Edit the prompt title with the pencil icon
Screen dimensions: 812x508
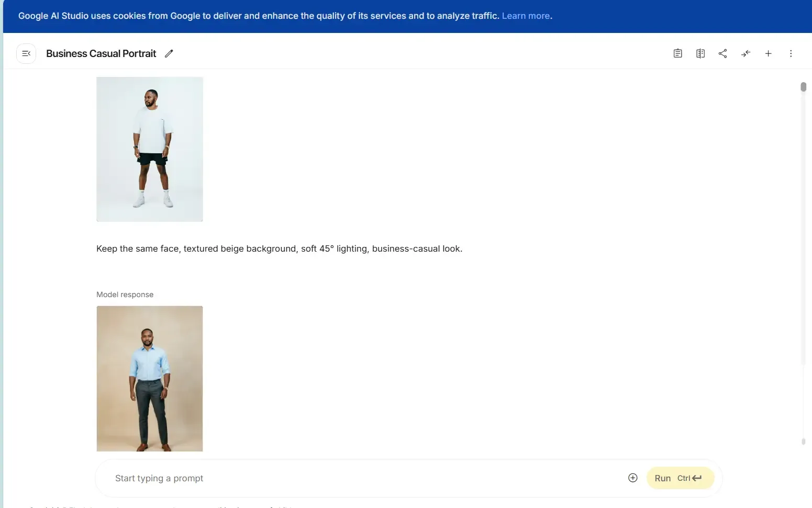tap(169, 53)
